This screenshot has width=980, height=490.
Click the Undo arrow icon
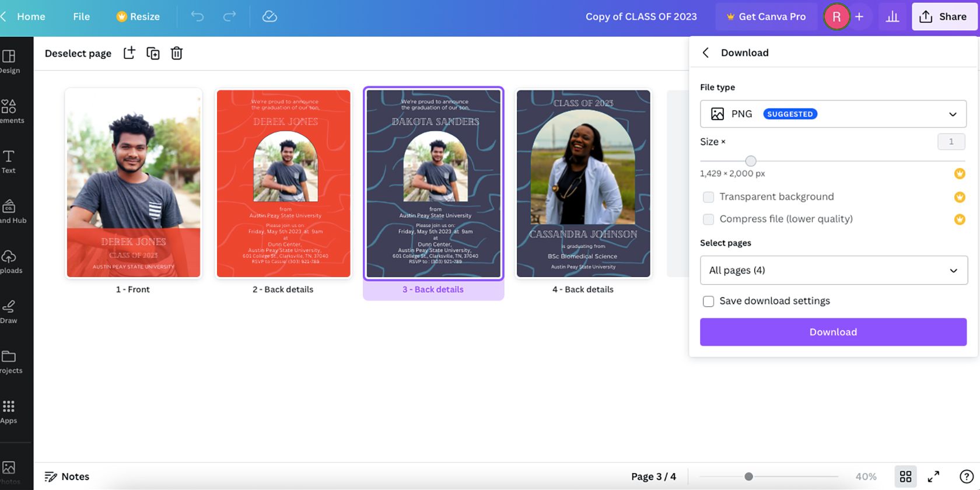coord(198,16)
